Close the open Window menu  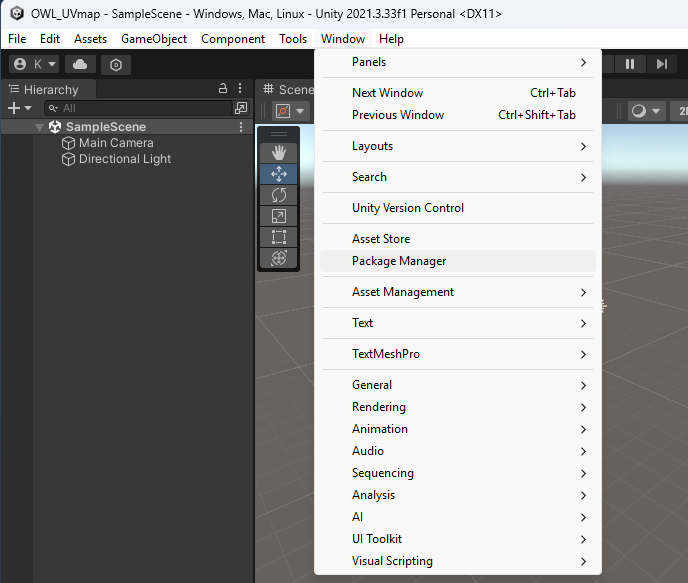(343, 39)
